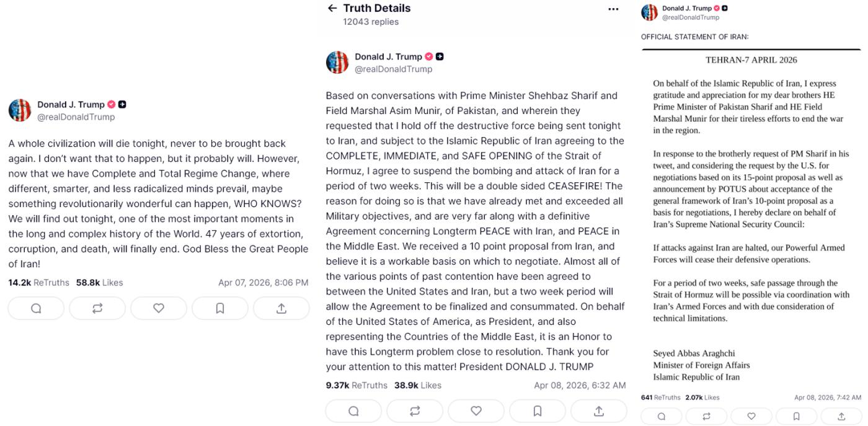ReTruth the Official Statement of Iran post

[x=706, y=416]
